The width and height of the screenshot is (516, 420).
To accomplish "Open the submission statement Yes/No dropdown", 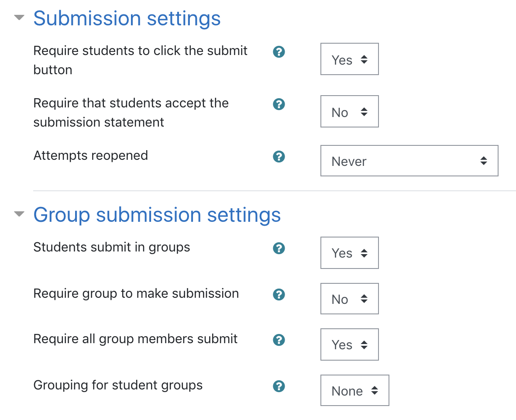I will coord(350,111).
